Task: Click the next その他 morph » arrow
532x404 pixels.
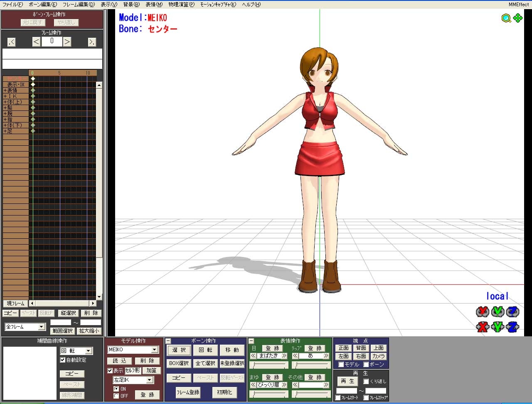Action: pyautogui.click(x=326, y=385)
